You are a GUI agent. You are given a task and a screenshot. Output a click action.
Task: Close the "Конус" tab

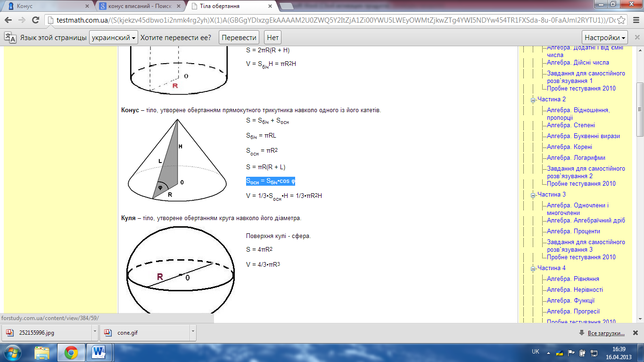point(86,6)
